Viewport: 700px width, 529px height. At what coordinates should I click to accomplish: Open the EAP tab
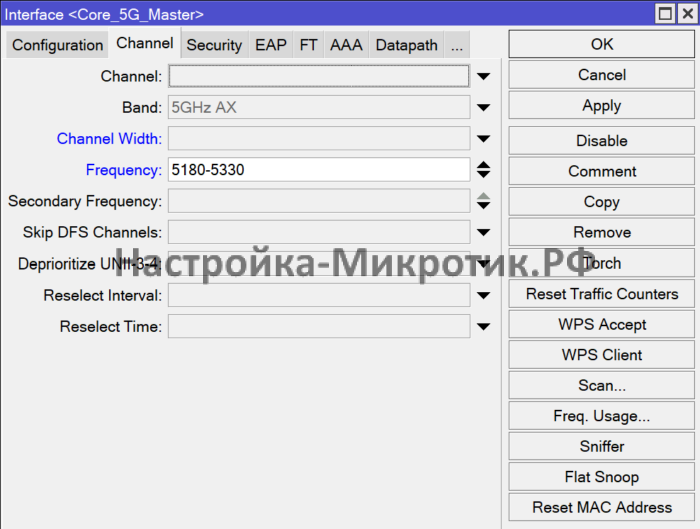pos(271,45)
